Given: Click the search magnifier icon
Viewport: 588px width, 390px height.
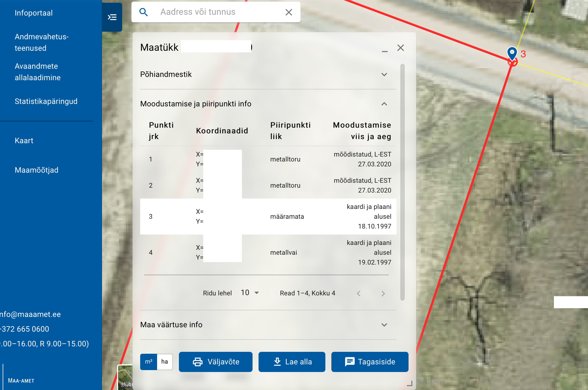Looking at the screenshot, I should [x=143, y=12].
